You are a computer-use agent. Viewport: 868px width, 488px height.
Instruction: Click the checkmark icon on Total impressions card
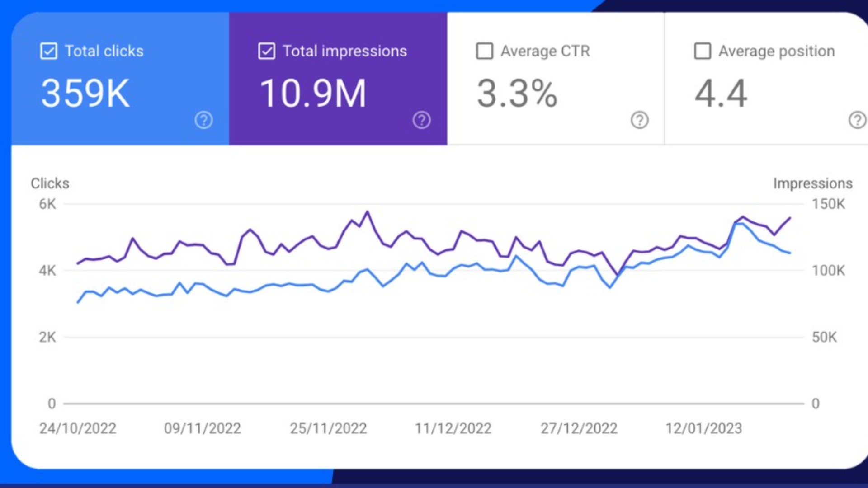(266, 51)
